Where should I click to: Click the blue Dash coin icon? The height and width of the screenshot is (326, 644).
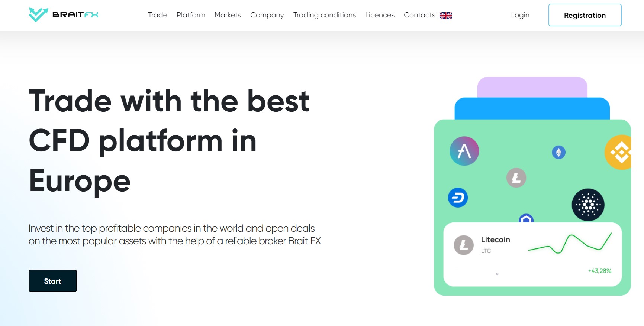[x=458, y=198]
